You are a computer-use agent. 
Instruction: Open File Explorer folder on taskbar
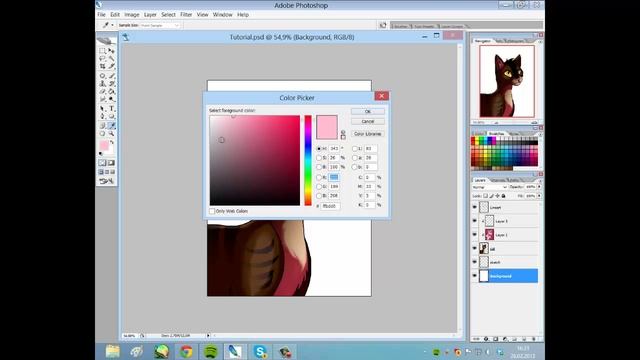tap(113, 351)
